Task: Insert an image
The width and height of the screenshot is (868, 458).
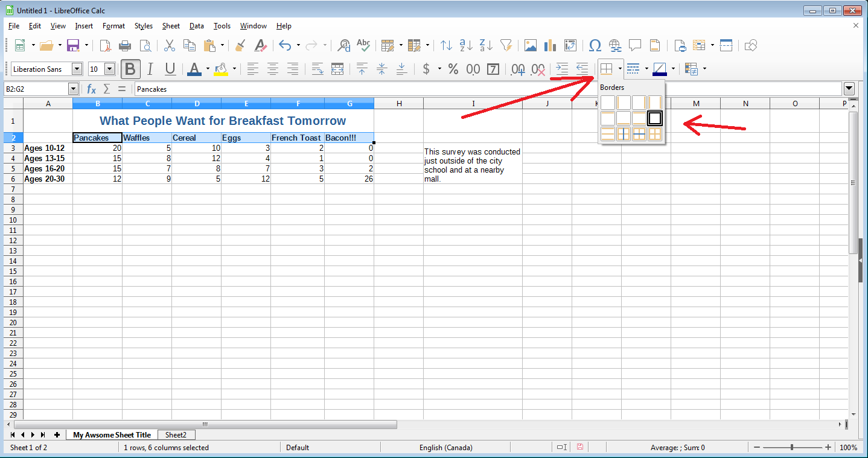Action: click(x=531, y=45)
